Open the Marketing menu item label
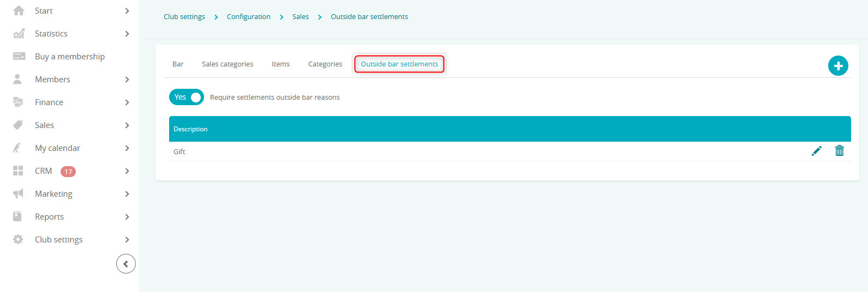Image resolution: width=868 pixels, height=292 pixels. pyautogui.click(x=53, y=193)
